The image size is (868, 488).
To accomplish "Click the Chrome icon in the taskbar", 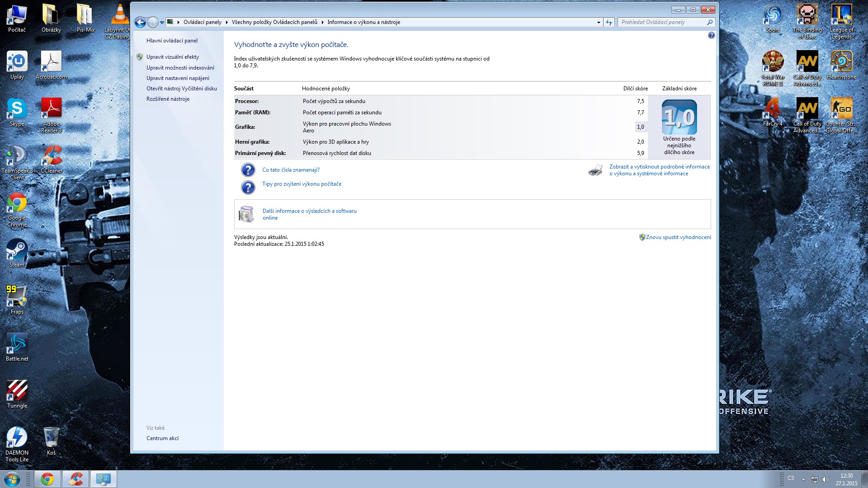I will 47,479.
